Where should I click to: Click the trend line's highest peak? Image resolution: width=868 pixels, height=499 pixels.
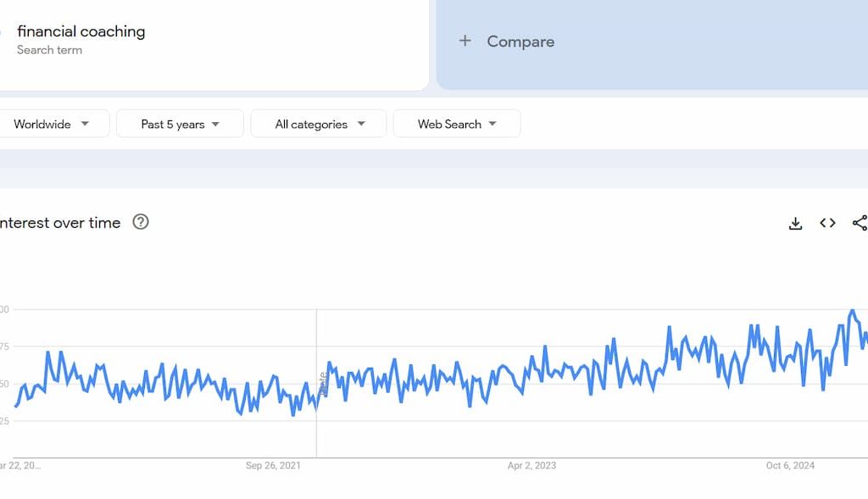[x=849, y=312]
